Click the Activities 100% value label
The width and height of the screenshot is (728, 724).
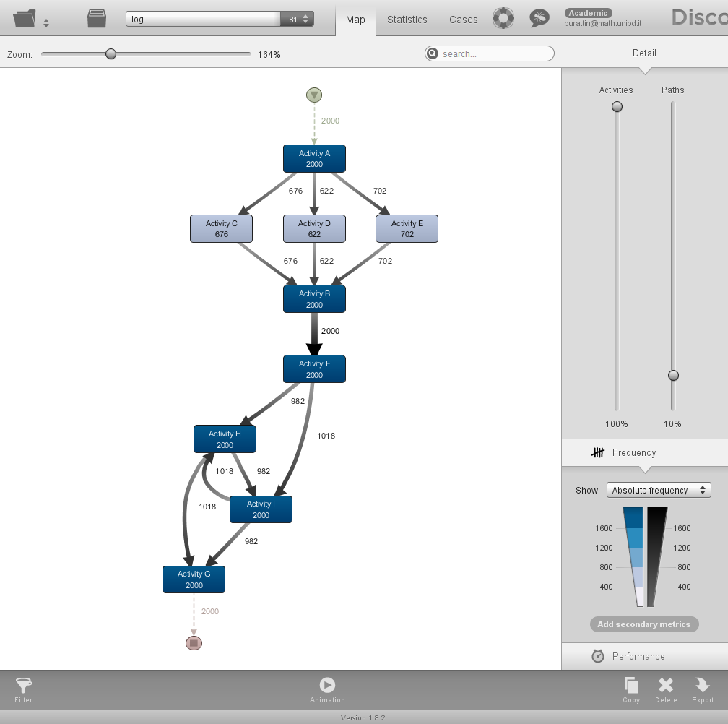point(617,423)
